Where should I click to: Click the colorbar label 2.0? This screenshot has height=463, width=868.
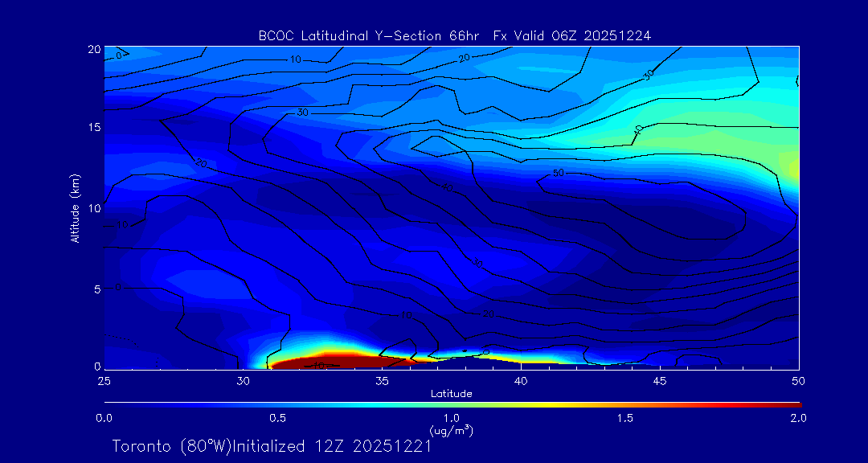click(x=798, y=418)
